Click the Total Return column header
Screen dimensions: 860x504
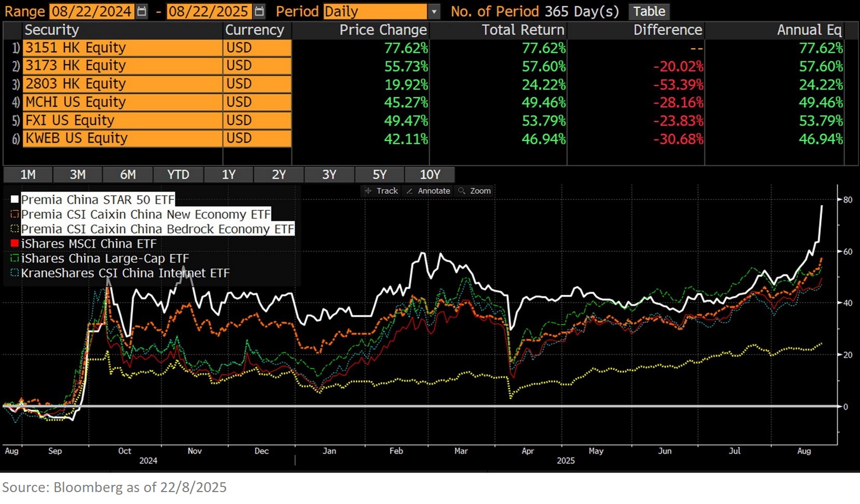click(523, 30)
